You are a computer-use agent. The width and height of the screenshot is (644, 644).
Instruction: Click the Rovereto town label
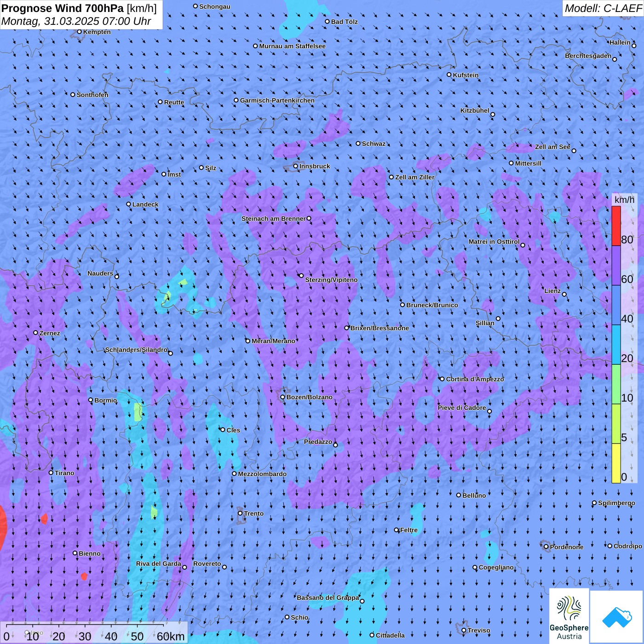point(207,563)
